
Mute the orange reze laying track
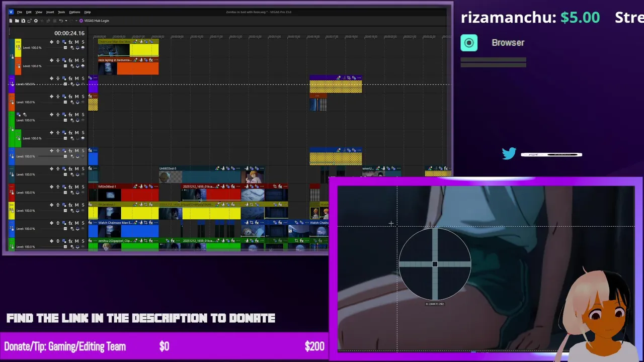(76, 60)
